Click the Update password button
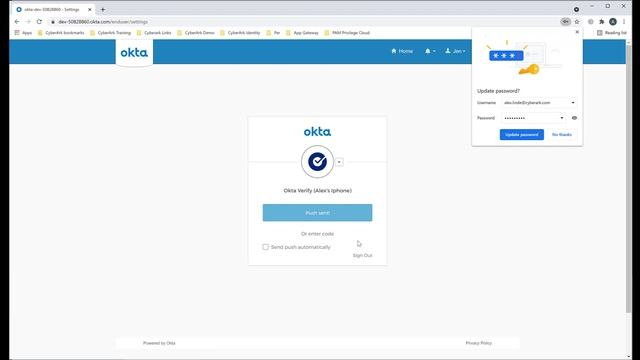The height and width of the screenshot is (360, 640). click(522, 134)
